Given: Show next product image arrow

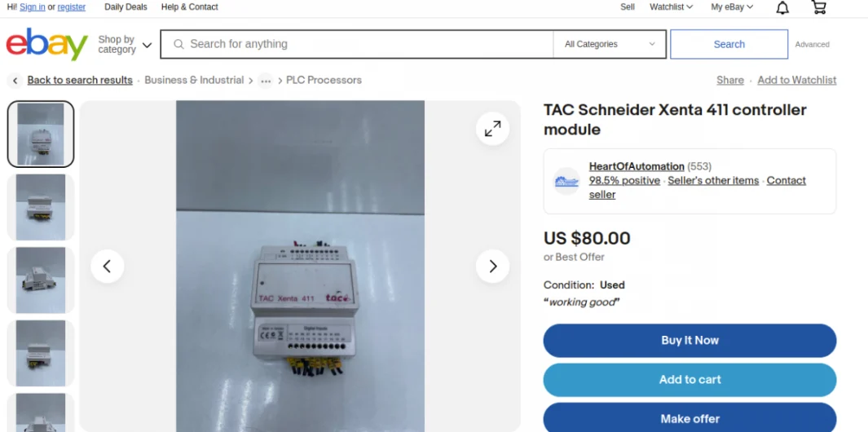Looking at the screenshot, I should [492, 267].
